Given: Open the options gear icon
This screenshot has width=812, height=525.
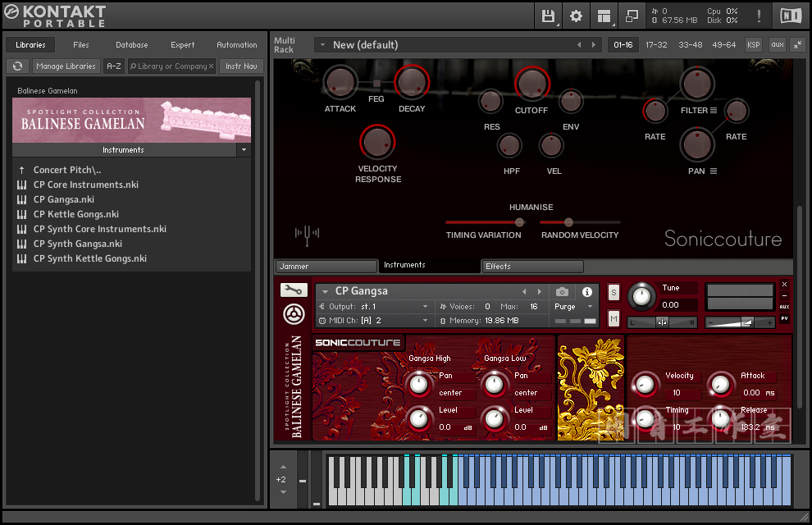Looking at the screenshot, I should tap(576, 16).
